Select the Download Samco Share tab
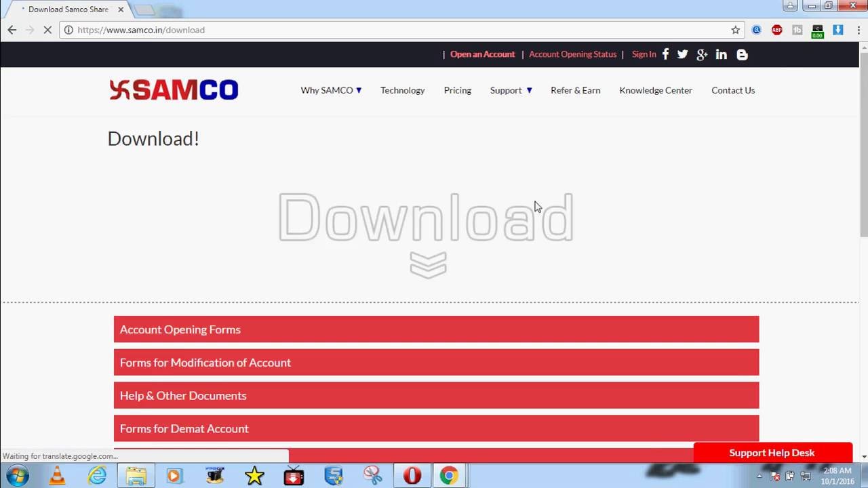 (67, 9)
